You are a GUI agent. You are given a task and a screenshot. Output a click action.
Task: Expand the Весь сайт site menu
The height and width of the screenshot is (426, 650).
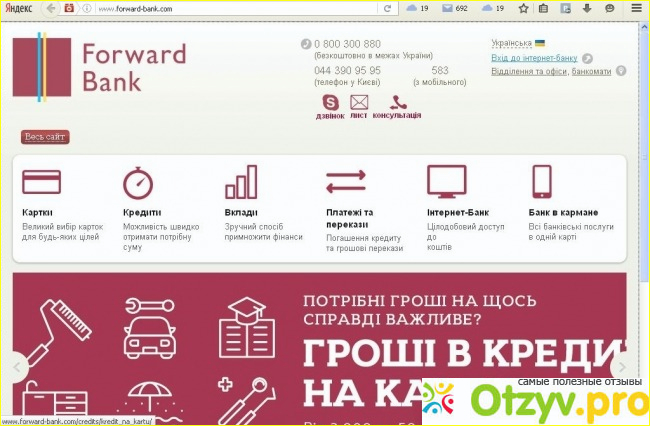coord(45,137)
